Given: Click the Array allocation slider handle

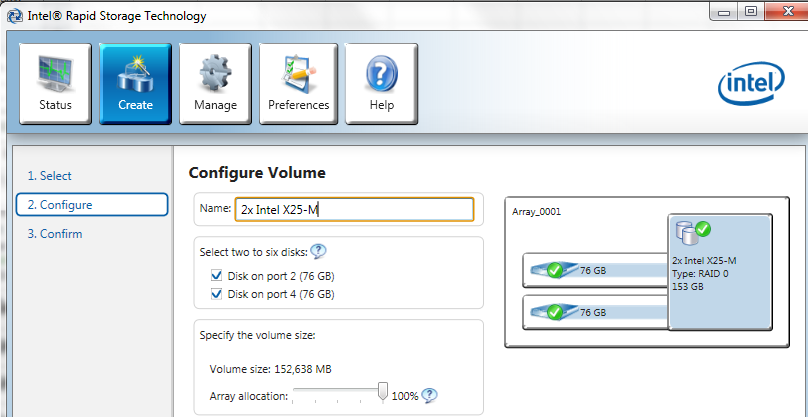Looking at the screenshot, I should [x=382, y=391].
